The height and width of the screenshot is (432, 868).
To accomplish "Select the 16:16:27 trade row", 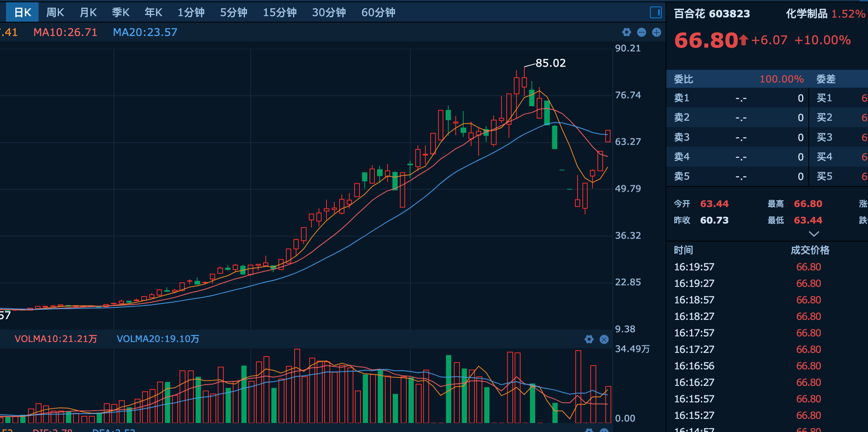I will (x=767, y=382).
